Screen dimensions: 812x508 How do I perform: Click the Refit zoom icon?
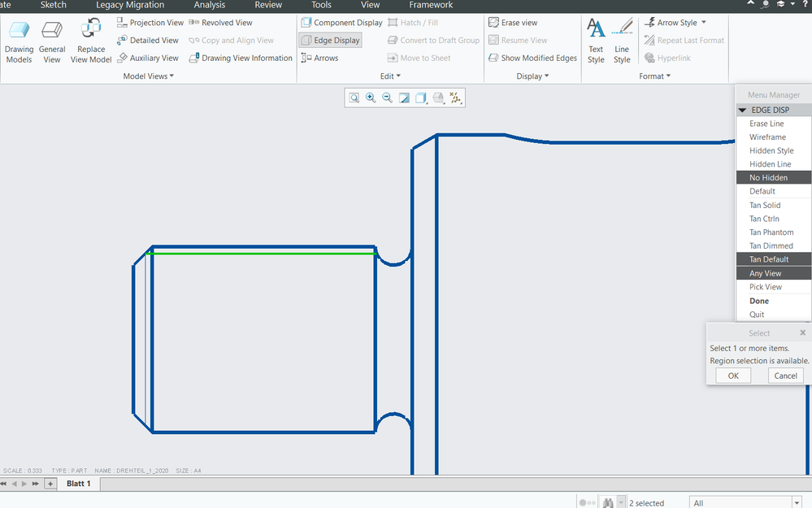point(354,98)
